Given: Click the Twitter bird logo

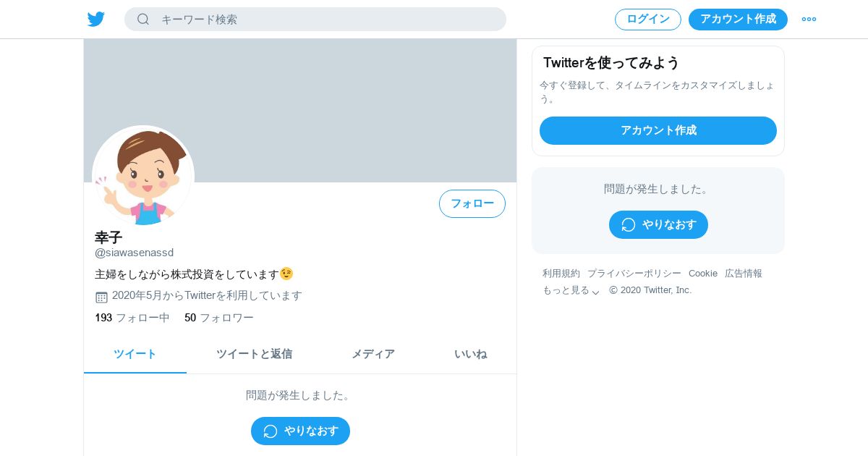Looking at the screenshot, I should (96, 20).
